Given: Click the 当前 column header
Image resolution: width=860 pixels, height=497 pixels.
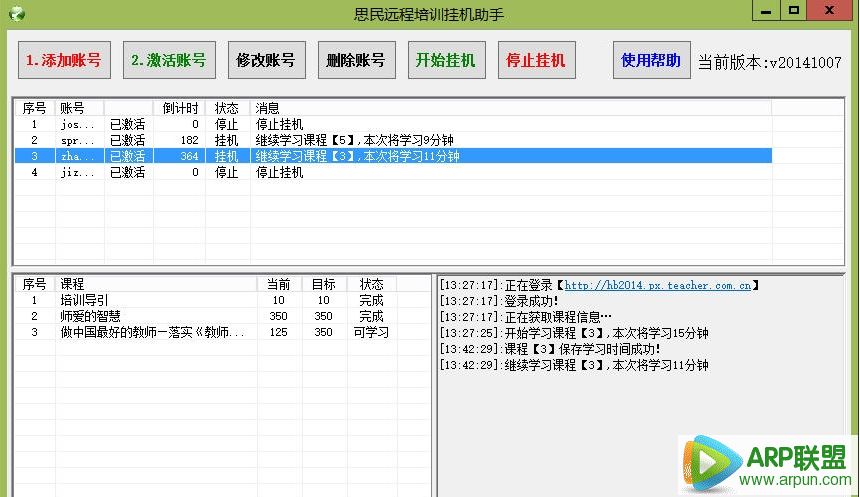Looking at the screenshot, I should coord(279,284).
